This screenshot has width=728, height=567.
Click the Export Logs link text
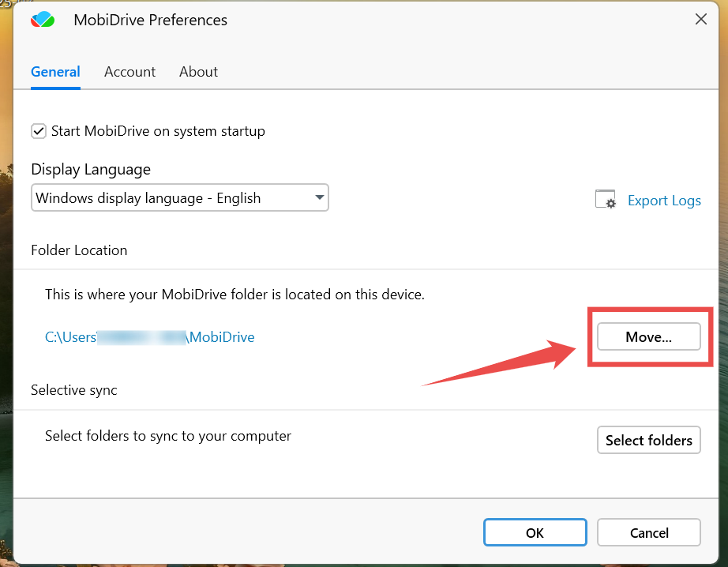coord(664,201)
